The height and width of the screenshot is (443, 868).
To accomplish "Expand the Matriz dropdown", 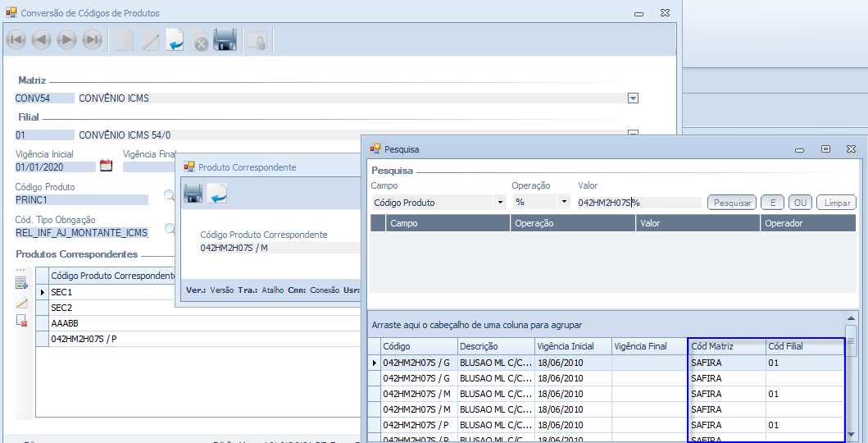I will (x=633, y=98).
